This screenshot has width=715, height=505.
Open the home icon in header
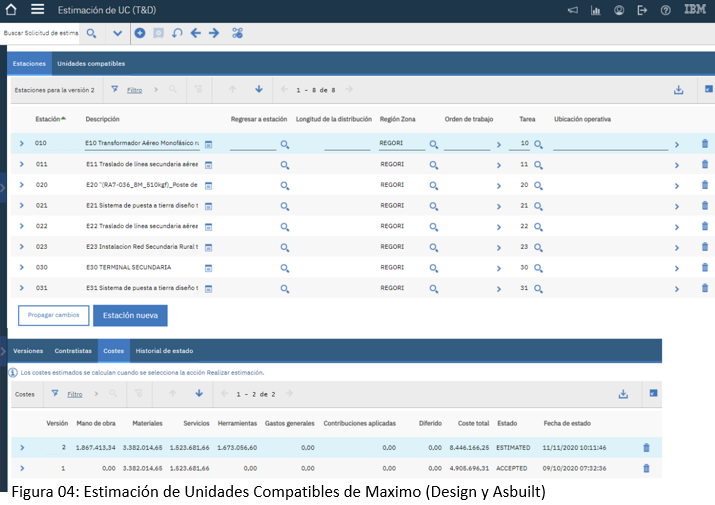click(10, 10)
